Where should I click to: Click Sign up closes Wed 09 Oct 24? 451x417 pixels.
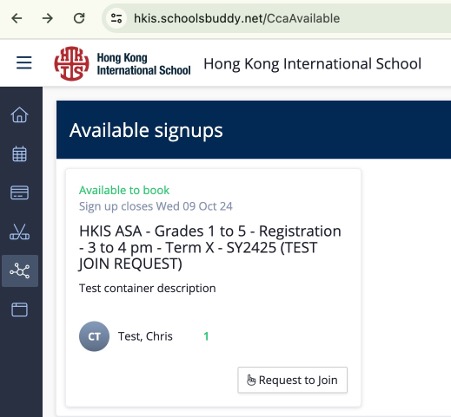click(x=156, y=206)
